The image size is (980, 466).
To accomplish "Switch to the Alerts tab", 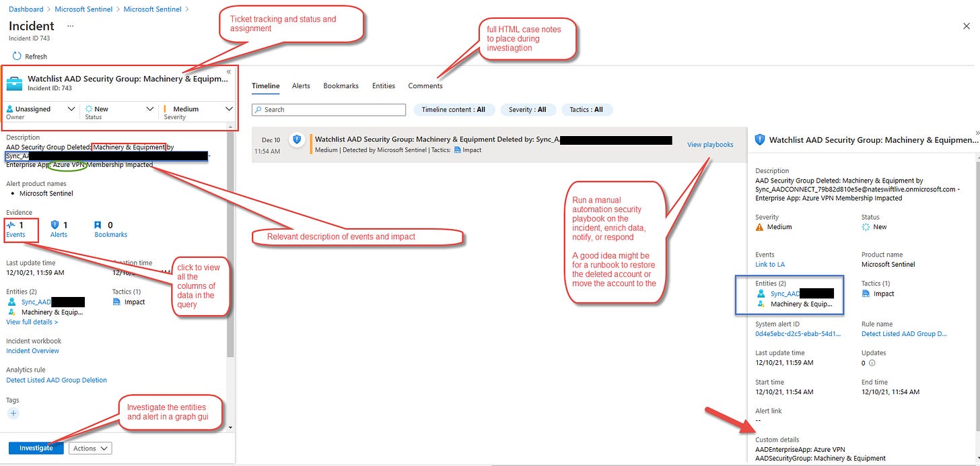I will [301, 86].
